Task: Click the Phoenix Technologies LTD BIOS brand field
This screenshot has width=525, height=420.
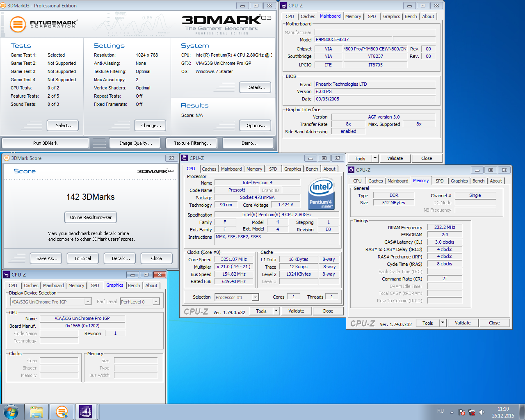Action: tap(375, 84)
